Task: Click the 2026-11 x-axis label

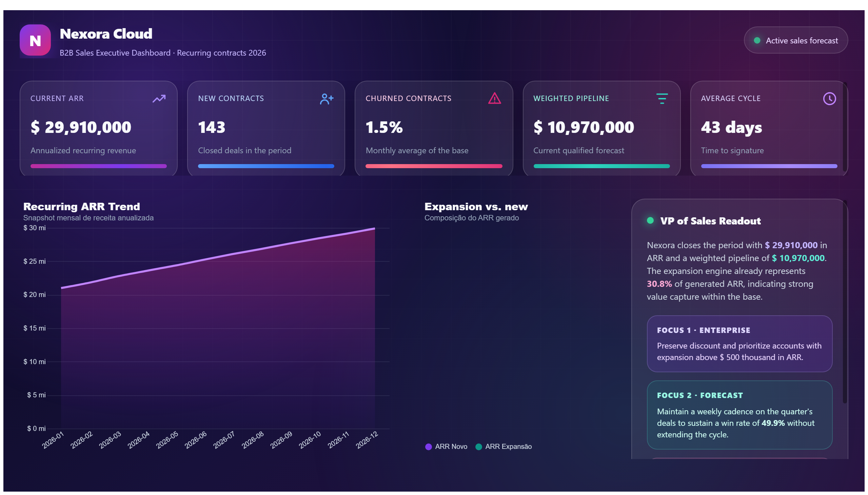Action: pos(338,440)
